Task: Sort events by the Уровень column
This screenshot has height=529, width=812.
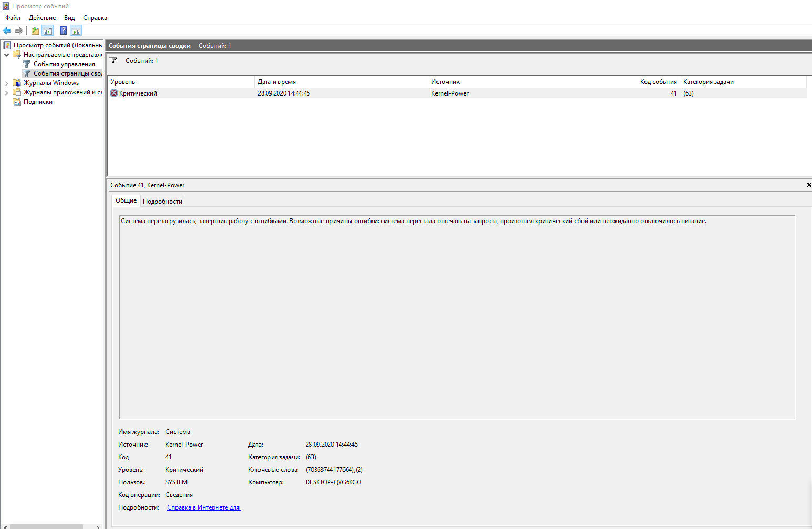Action: click(181, 82)
